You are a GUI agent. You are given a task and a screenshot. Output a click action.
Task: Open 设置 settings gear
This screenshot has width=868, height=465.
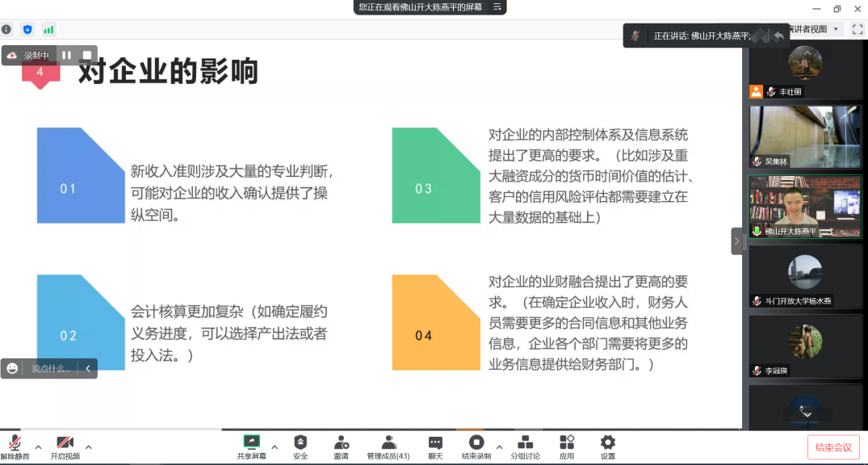[608, 446]
